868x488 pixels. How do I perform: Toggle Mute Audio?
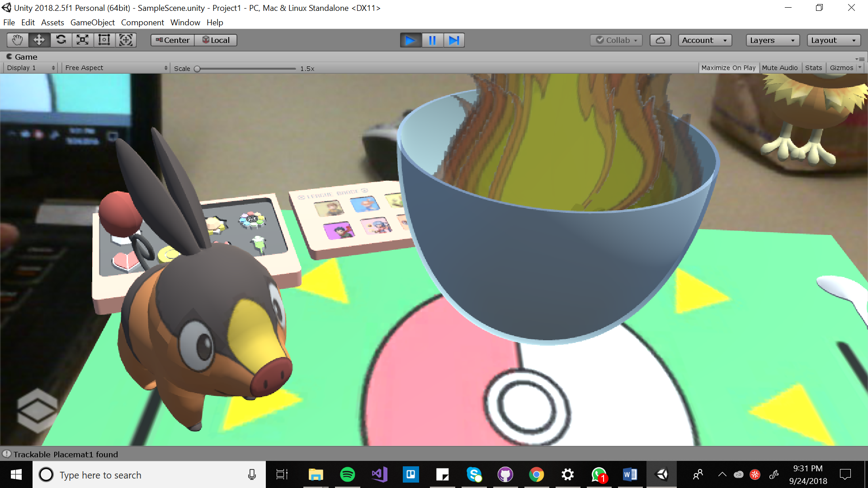coord(780,68)
